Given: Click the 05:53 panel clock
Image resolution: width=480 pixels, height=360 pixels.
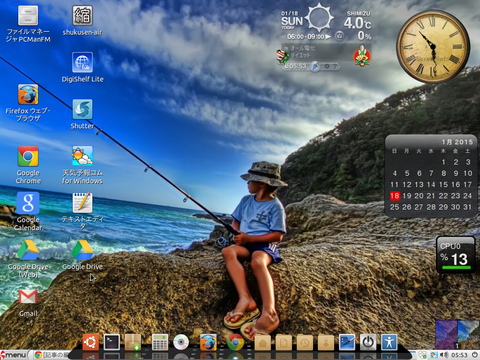Looking at the screenshot, I should (x=459, y=355).
